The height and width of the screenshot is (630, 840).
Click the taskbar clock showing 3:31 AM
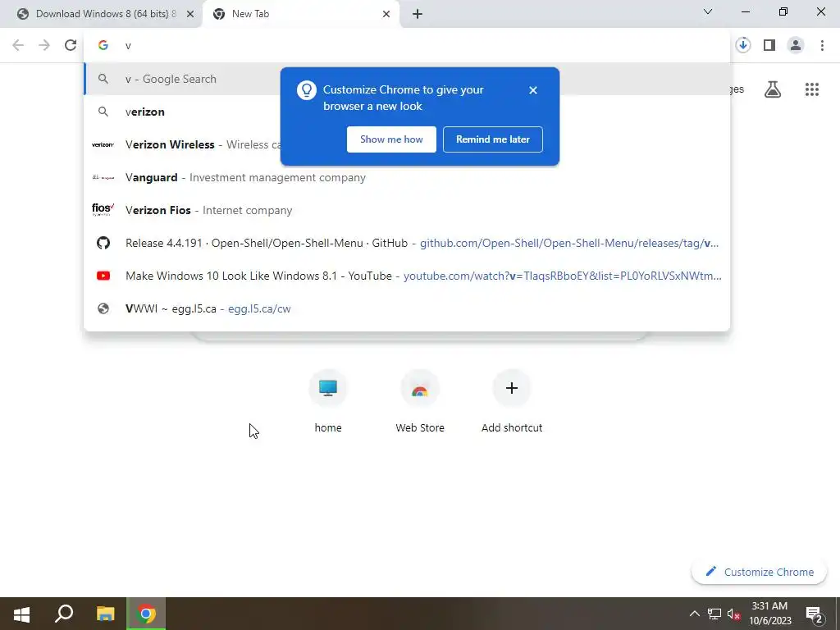pyautogui.click(x=769, y=614)
